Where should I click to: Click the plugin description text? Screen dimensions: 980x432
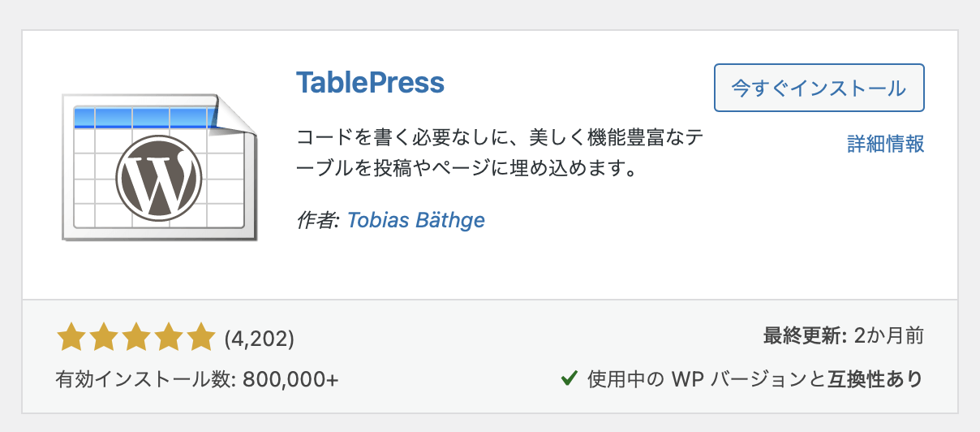[x=500, y=153]
